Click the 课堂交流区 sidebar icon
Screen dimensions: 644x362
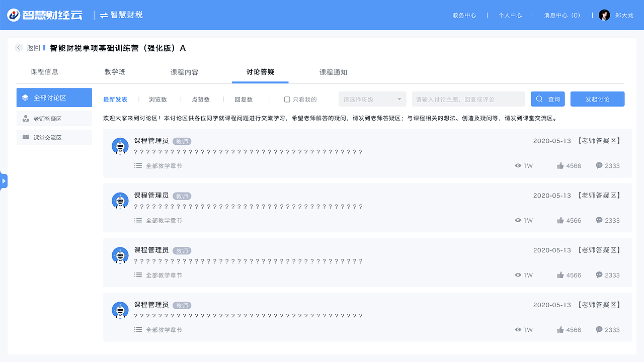[25, 137]
